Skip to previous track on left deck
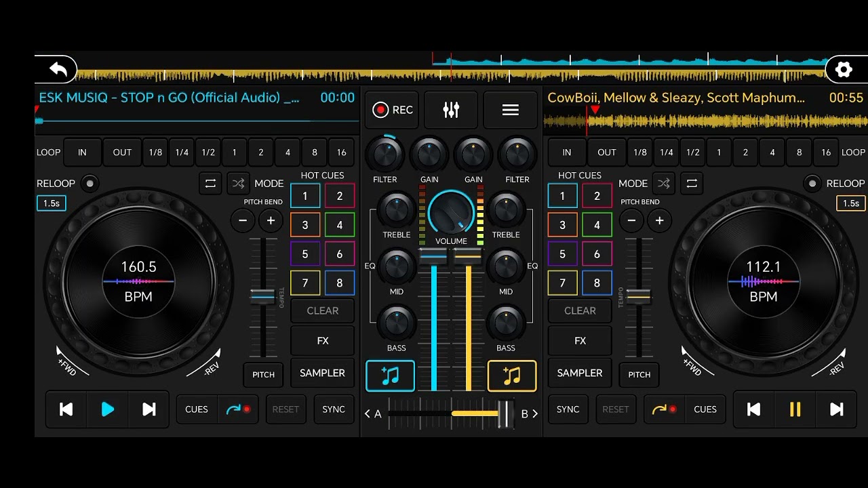This screenshot has height=488, width=868. (x=66, y=409)
